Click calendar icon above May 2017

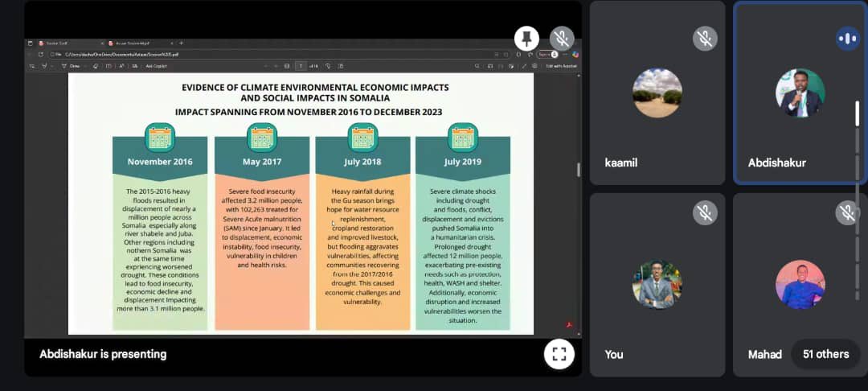pyautogui.click(x=262, y=138)
